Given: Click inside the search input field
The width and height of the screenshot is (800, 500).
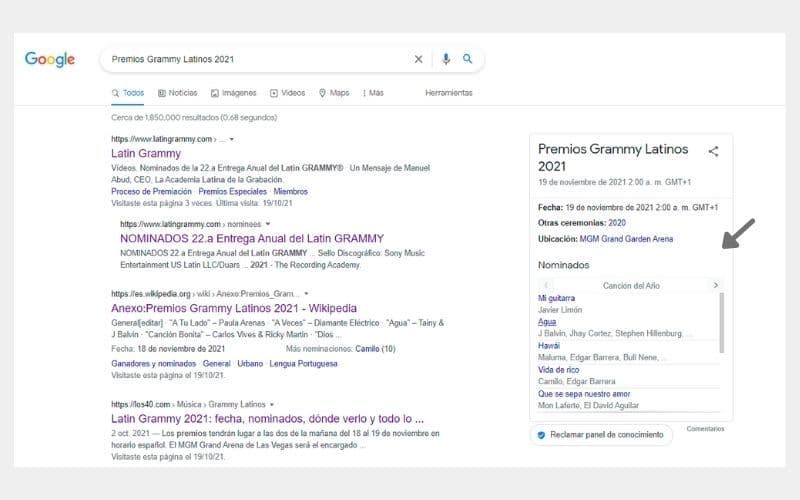Looking at the screenshot, I should pos(258,59).
